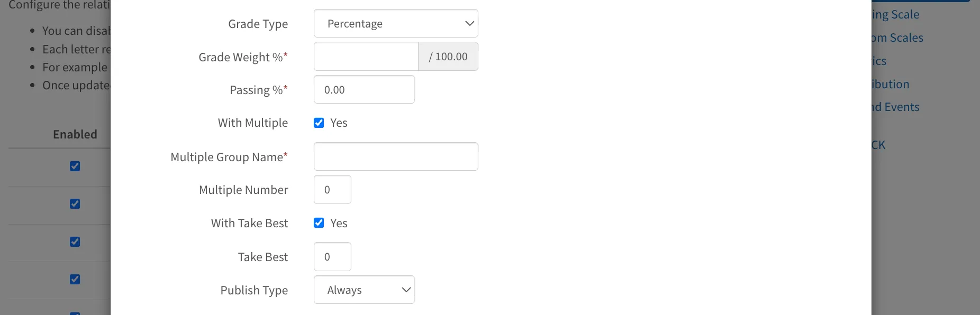The width and height of the screenshot is (980, 315).
Task: Click the Multiple Group Name field
Action: [396, 156]
